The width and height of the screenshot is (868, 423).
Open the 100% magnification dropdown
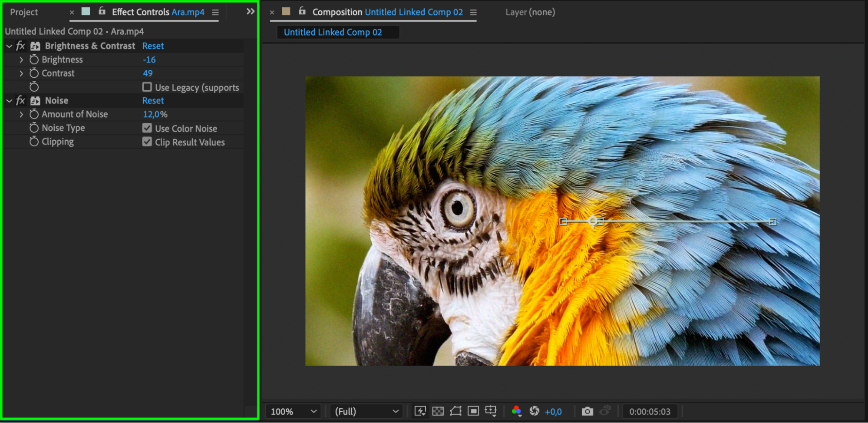293,411
